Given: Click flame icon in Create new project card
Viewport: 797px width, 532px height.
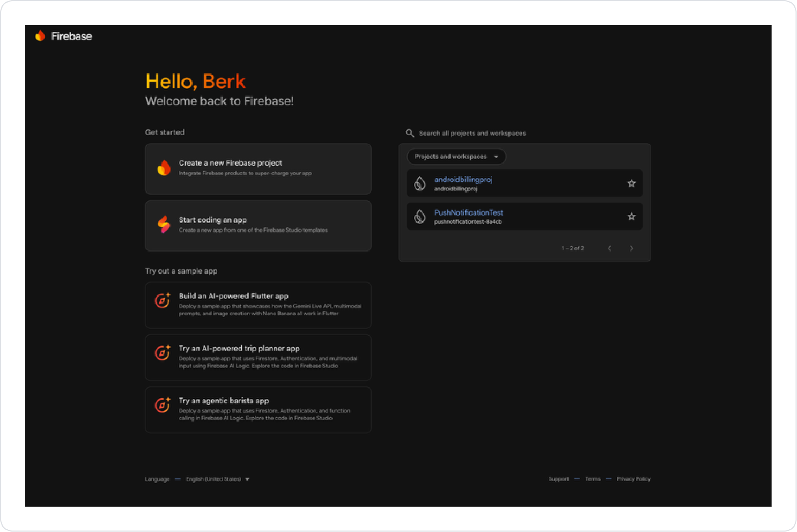Looking at the screenshot, I should (164, 168).
